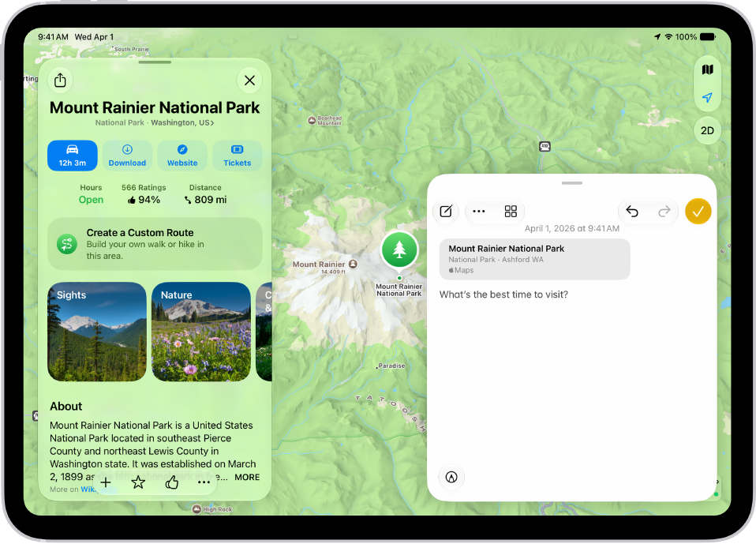Tap Quick Note grabber handle

[572, 183]
